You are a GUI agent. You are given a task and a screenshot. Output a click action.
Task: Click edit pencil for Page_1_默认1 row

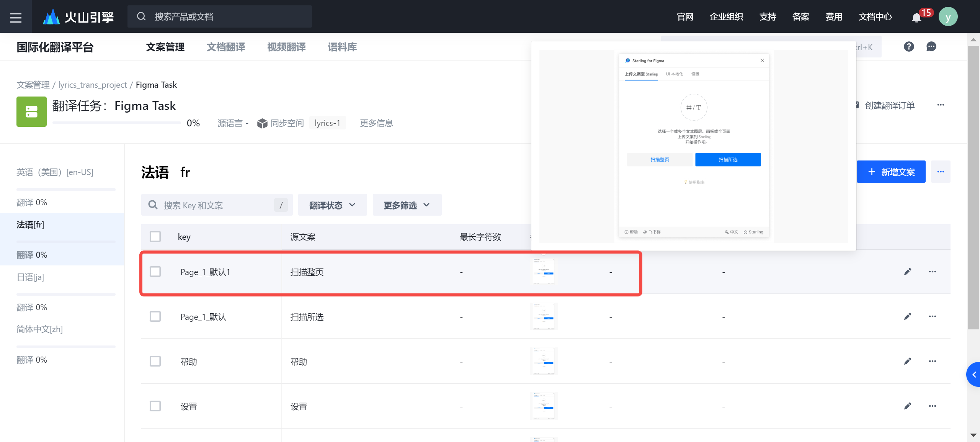pyautogui.click(x=907, y=272)
